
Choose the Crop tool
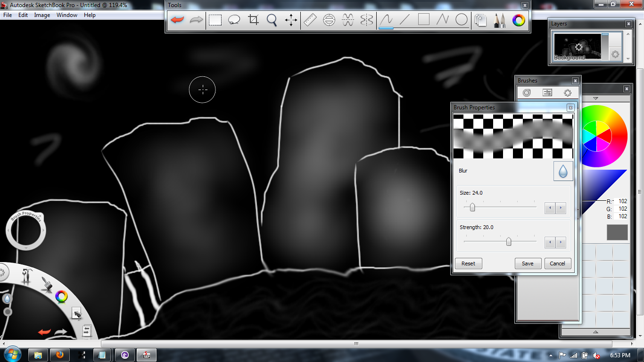tap(254, 20)
